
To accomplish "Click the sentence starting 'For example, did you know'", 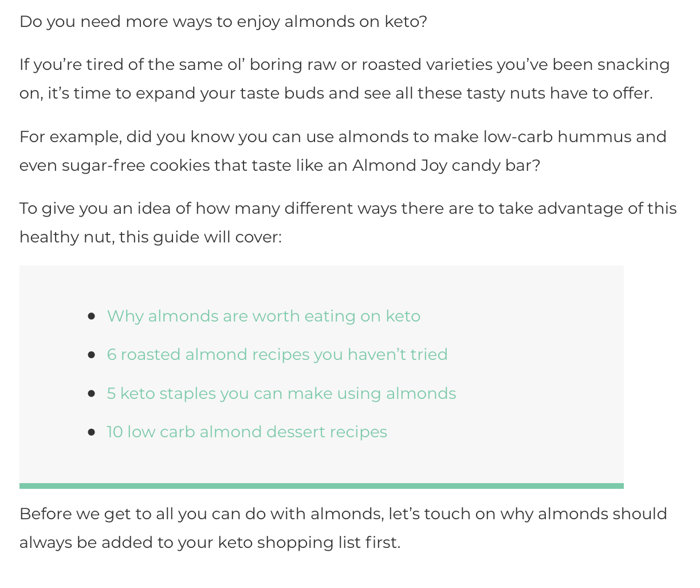I will 343,151.
